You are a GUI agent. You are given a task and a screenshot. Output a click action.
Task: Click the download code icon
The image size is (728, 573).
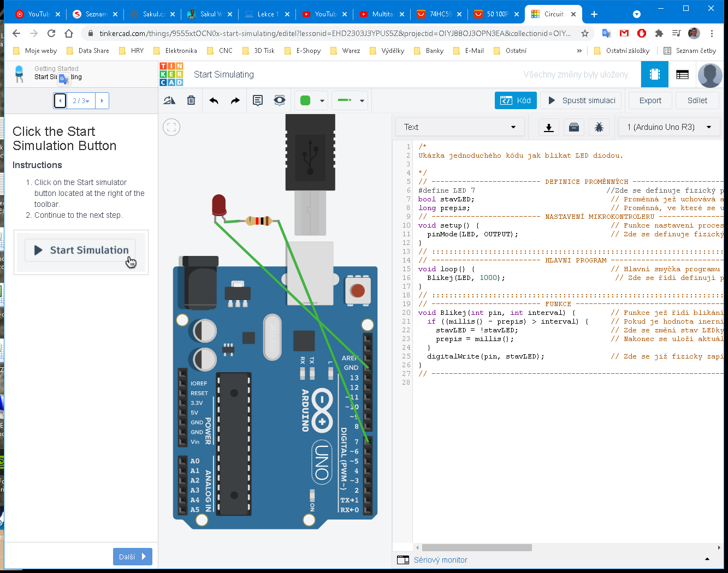549,127
